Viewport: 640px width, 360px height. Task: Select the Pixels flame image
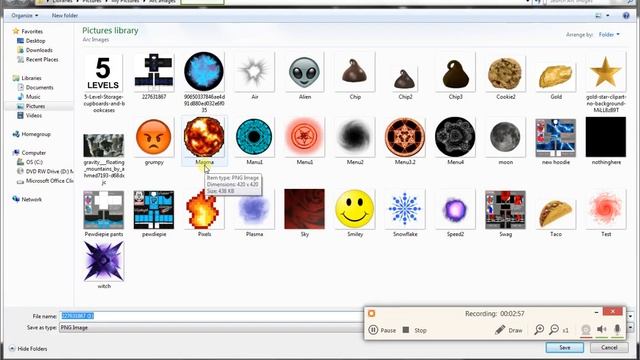(203, 209)
